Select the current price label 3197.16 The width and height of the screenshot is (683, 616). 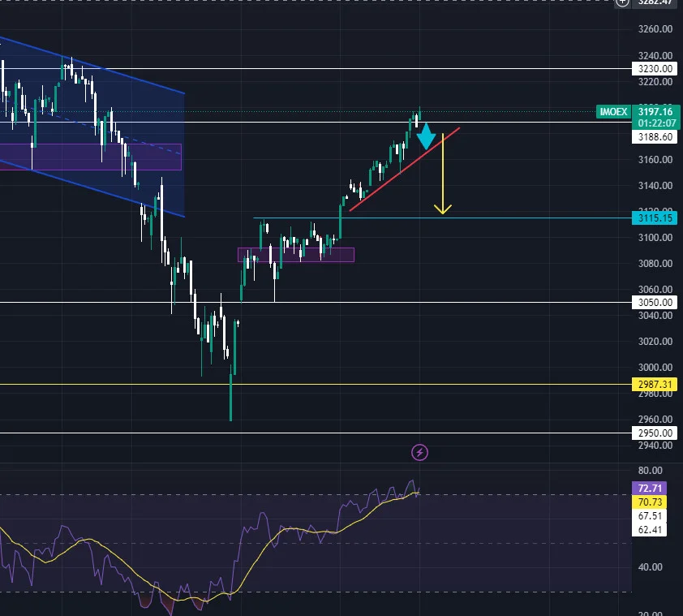point(655,112)
